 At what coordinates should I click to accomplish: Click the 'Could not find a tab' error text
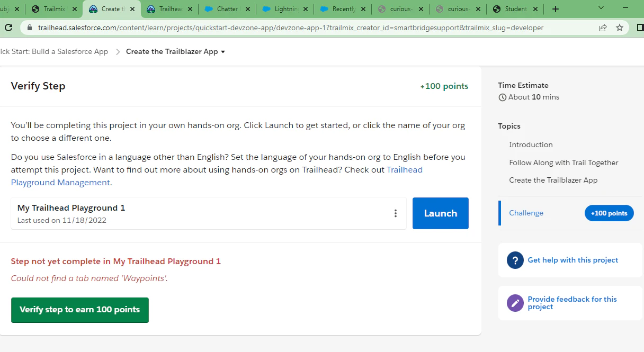90,278
